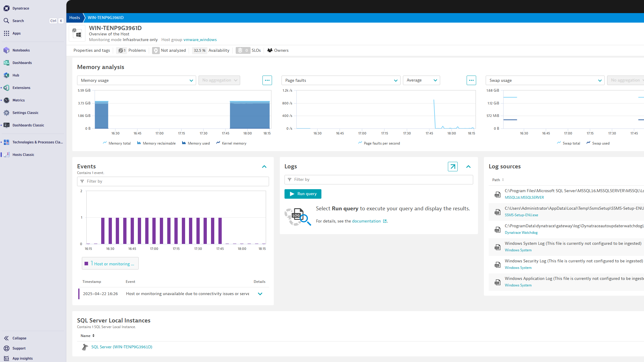Viewport: 644px width, 362px height.
Task: Click purple Host or monitoring color swatch
Action: click(x=86, y=264)
